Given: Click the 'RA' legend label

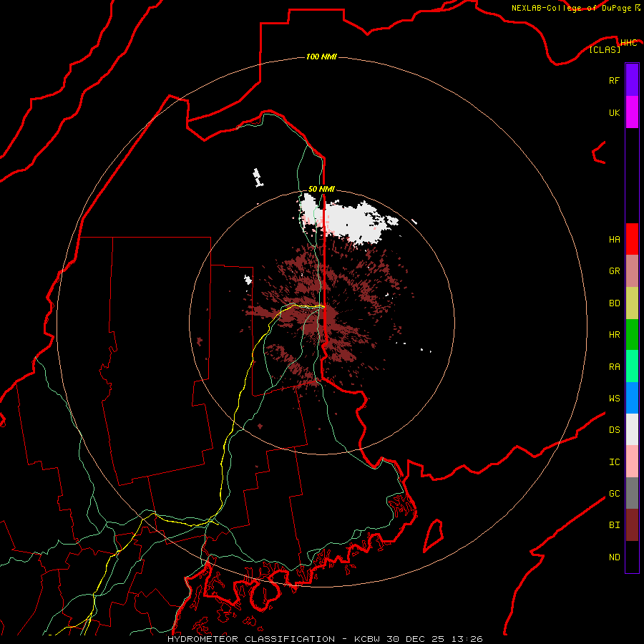Looking at the screenshot, I should pyautogui.click(x=614, y=367).
